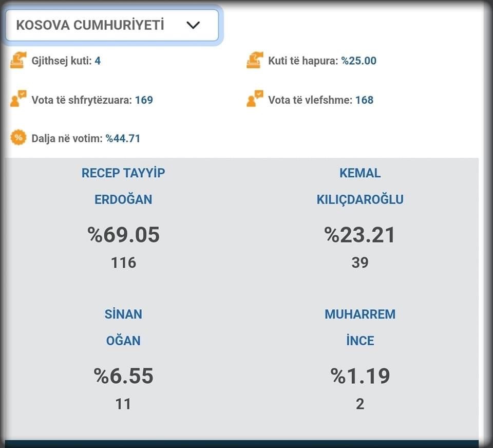
Task: Click ballot box icon beside Kuti të hapura
Action: click(255, 60)
